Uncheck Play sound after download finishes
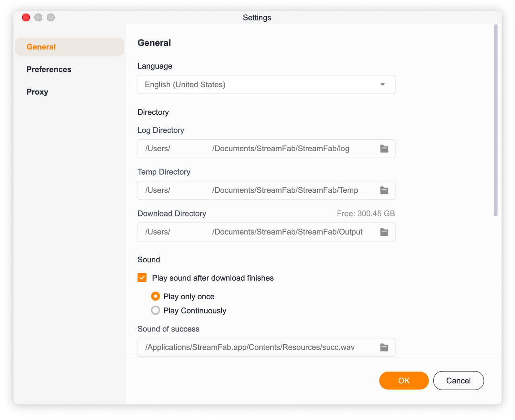This screenshot has height=420, width=515. point(142,278)
